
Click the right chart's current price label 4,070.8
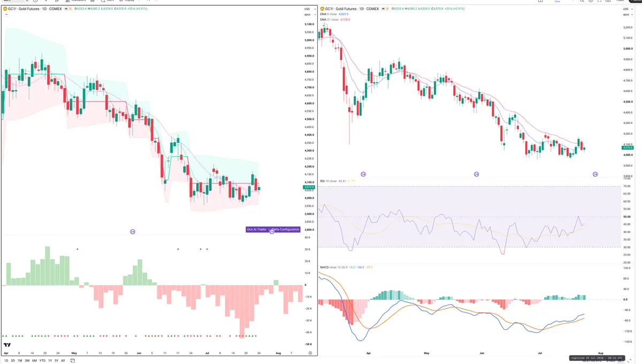[628, 146]
